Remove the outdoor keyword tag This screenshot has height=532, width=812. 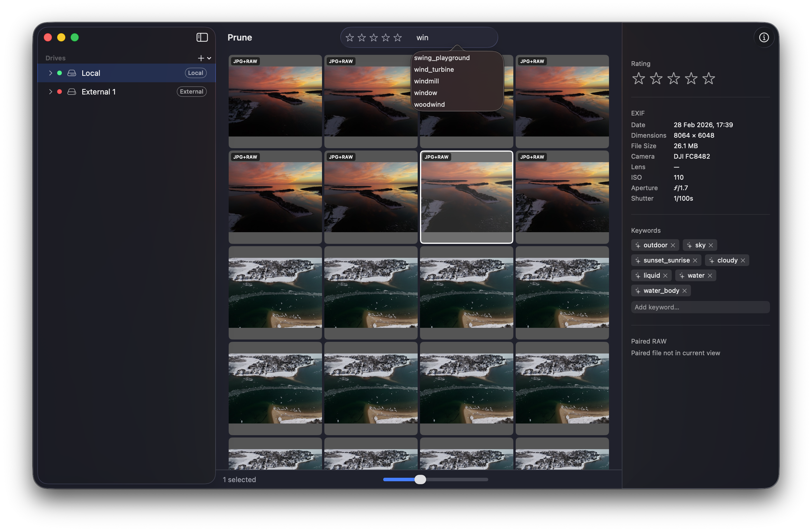(x=673, y=245)
